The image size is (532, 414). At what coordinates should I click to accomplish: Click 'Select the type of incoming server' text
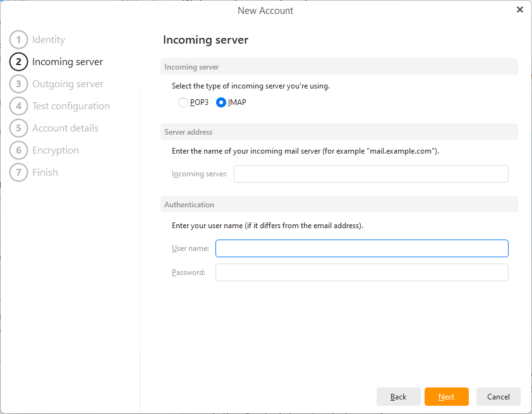[x=251, y=86]
